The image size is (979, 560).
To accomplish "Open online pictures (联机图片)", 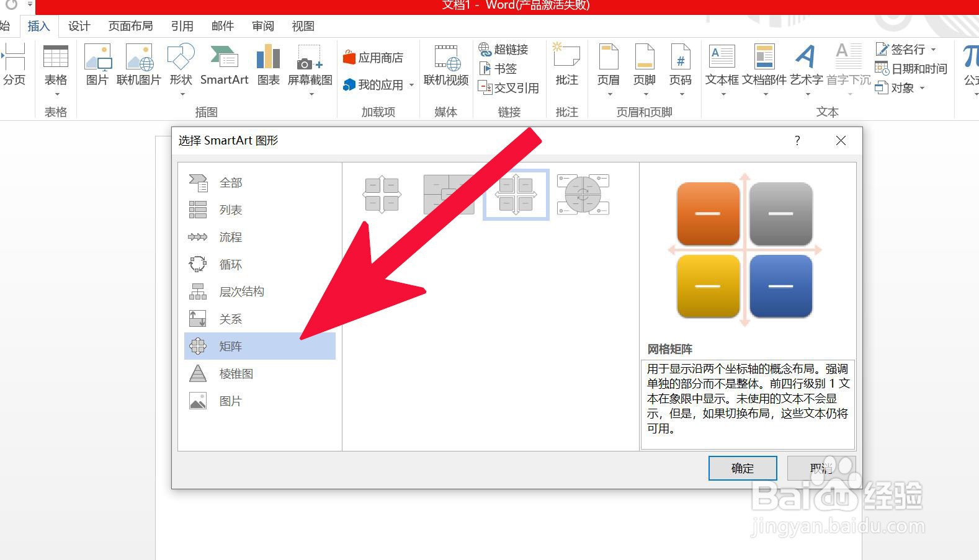I will 139,64.
